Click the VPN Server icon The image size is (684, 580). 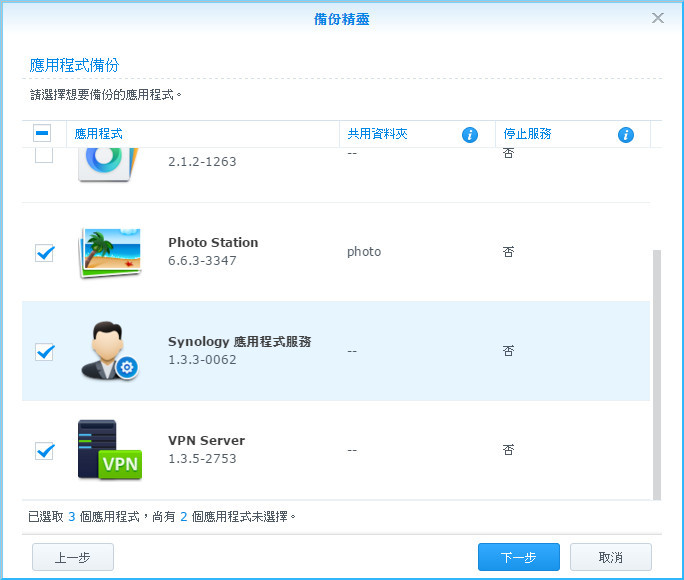pyautogui.click(x=109, y=450)
